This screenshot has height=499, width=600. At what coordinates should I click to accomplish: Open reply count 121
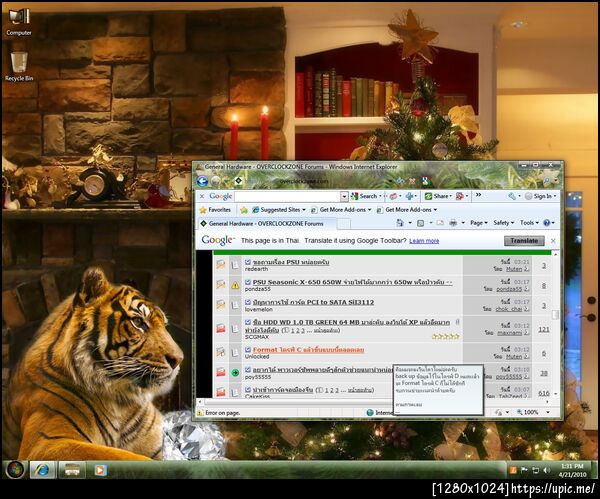tap(543, 329)
